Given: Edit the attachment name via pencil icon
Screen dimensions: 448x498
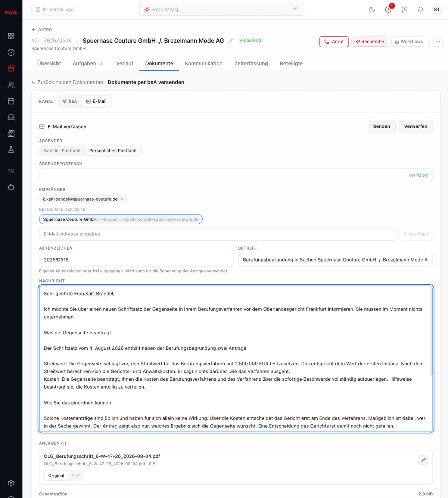Looking at the screenshot, I should [423, 460].
